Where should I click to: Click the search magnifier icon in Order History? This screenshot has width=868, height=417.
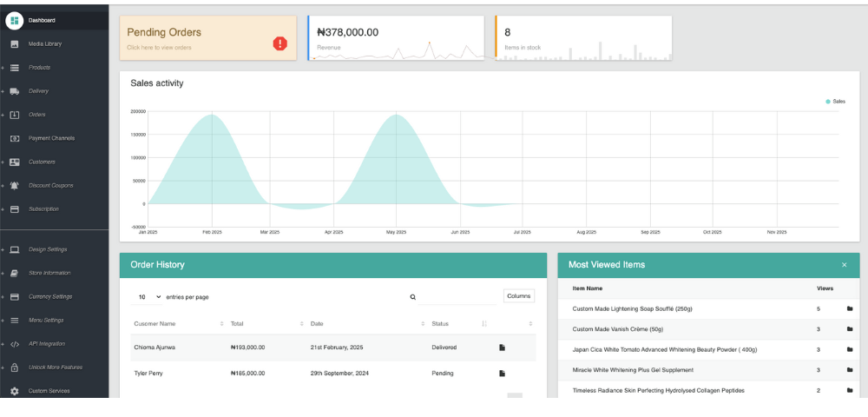coord(413,297)
